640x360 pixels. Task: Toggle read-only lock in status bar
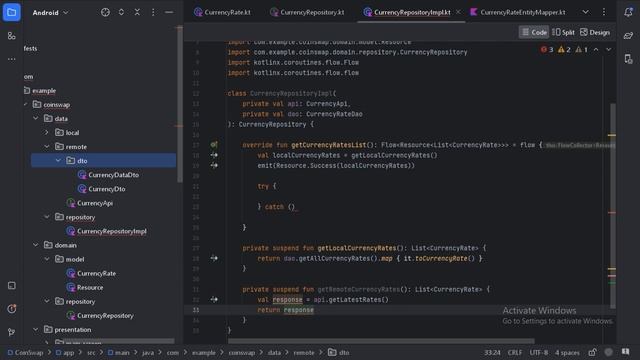coord(592,352)
